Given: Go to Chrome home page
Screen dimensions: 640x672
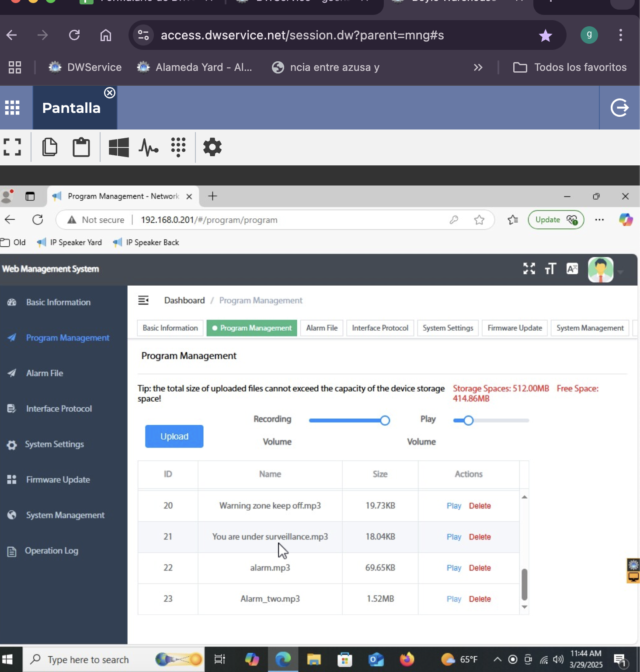Looking at the screenshot, I should point(106,35).
